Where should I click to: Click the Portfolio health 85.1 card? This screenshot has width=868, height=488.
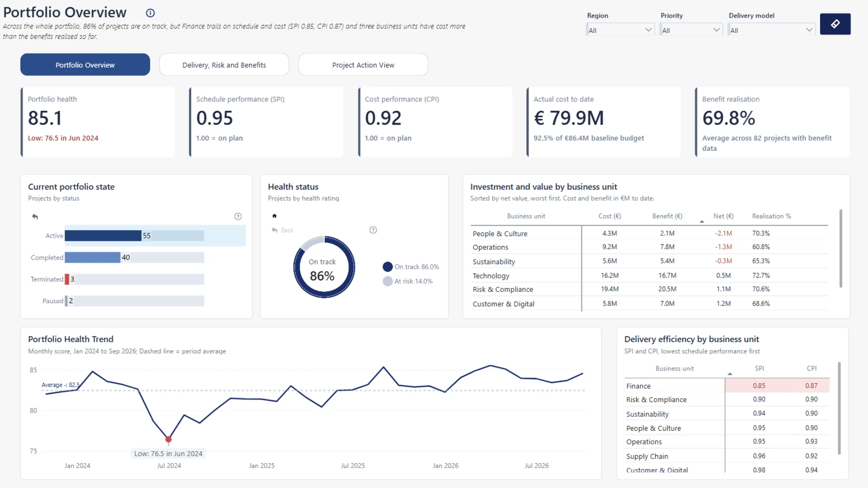point(98,122)
